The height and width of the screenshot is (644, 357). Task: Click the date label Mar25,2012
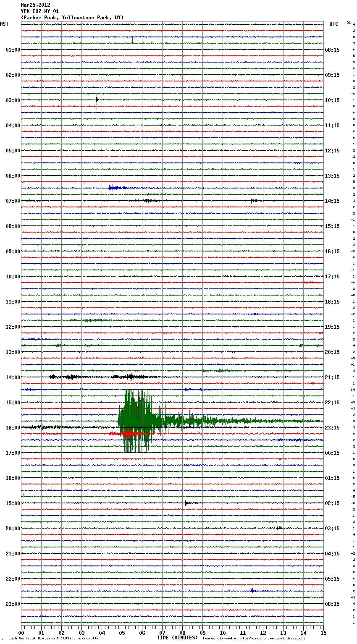click(35, 5)
